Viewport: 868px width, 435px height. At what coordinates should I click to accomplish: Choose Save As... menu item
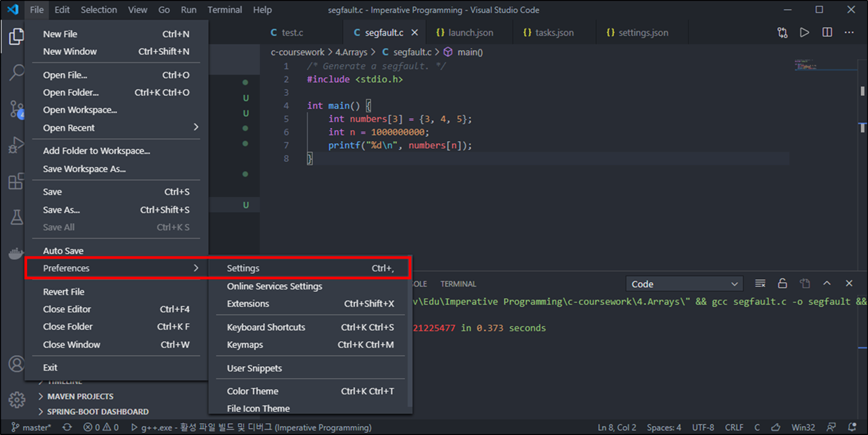coord(116,210)
